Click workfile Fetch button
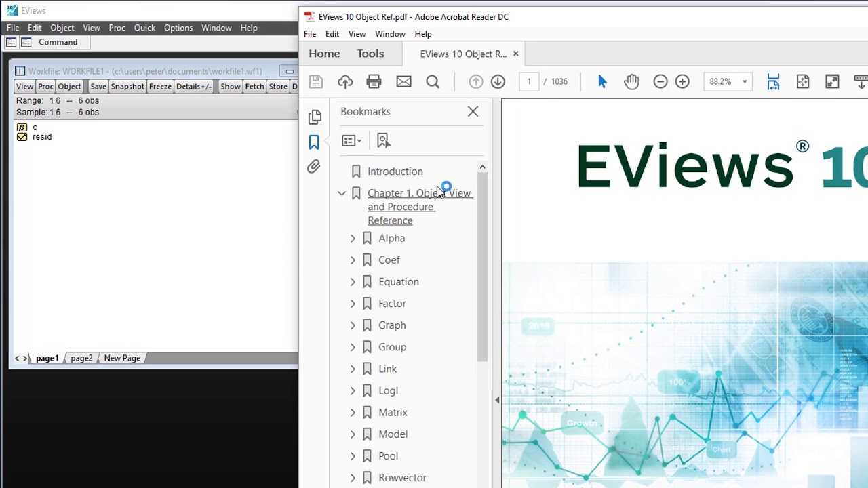 tap(254, 87)
